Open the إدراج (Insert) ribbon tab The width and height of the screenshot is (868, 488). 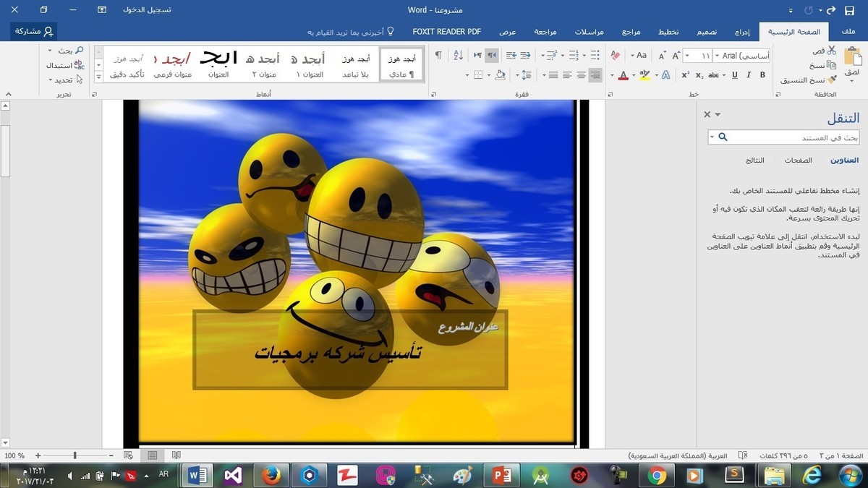(x=742, y=32)
